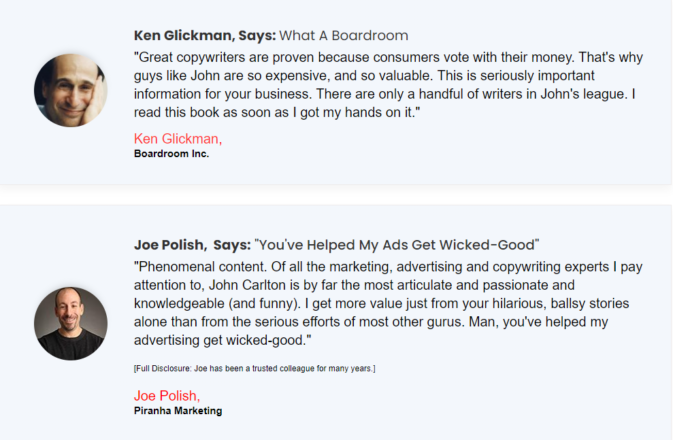
Task: Click the "Boardroom Inc." company label
Action: coord(171,154)
